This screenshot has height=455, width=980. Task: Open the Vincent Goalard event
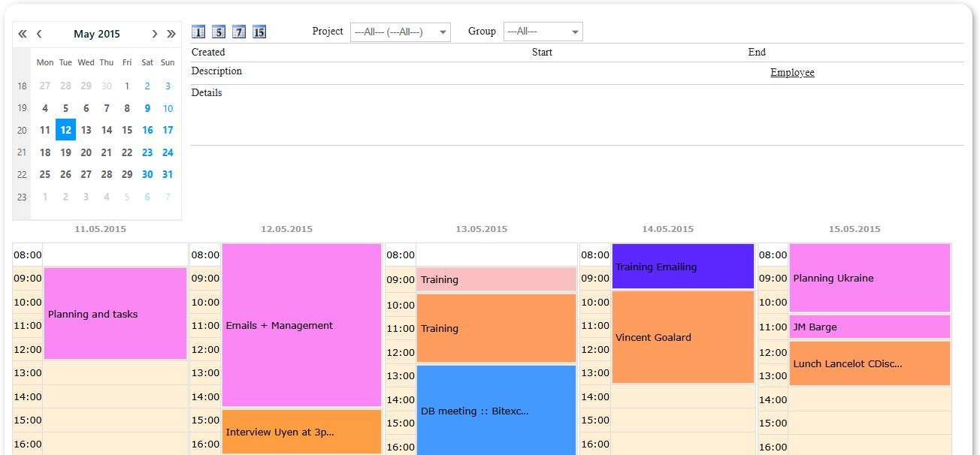(x=683, y=337)
